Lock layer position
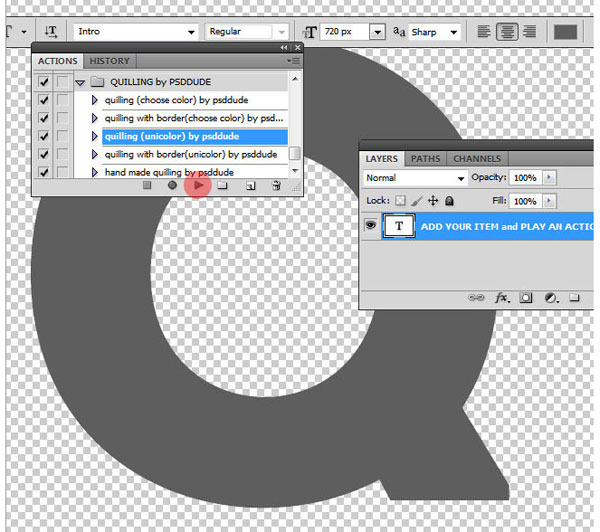This screenshot has height=532, width=600. click(x=433, y=201)
